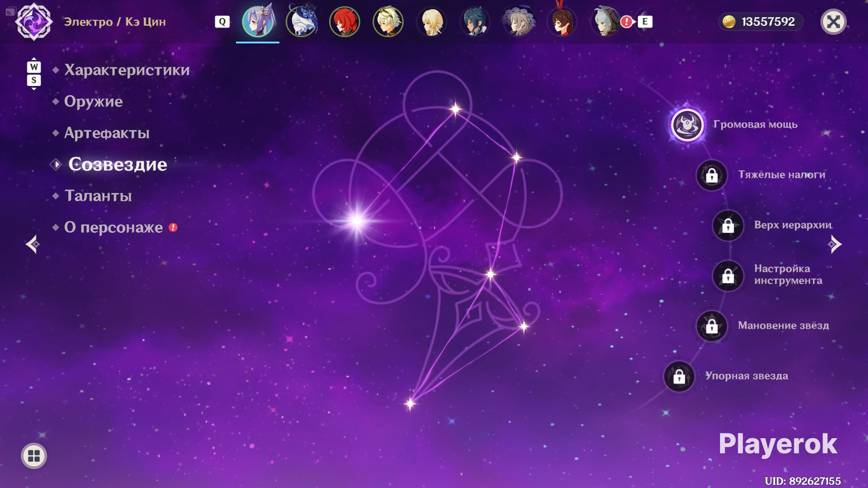Pick the pale-blond character with gold headpiece
Image resolution: width=868 pixels, height=488 pixels.
[x=388, y=21]
